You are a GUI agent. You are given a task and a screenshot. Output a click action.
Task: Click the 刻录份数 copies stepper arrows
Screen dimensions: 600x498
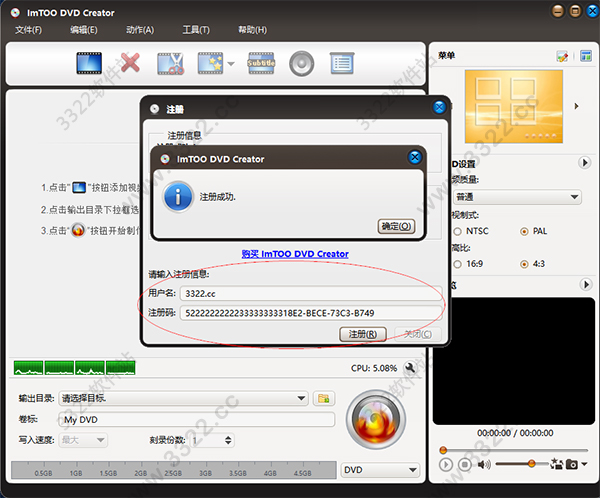(228, 440)
